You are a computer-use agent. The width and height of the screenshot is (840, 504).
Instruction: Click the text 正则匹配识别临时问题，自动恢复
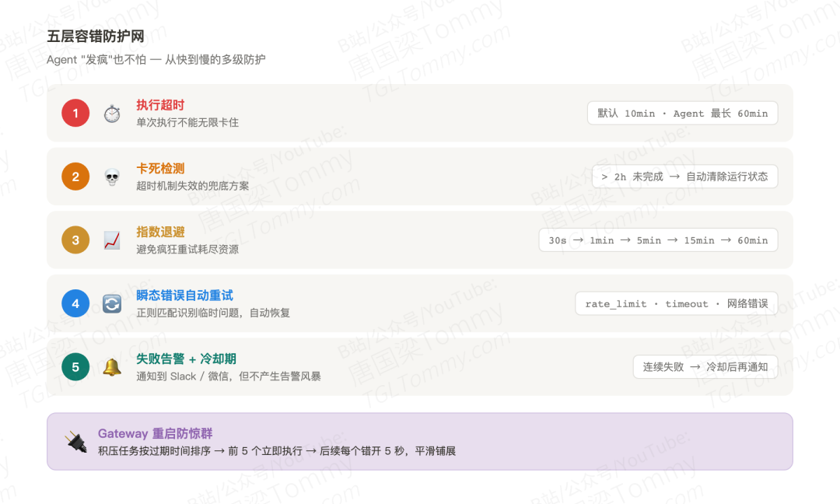[x=213, y=313]
